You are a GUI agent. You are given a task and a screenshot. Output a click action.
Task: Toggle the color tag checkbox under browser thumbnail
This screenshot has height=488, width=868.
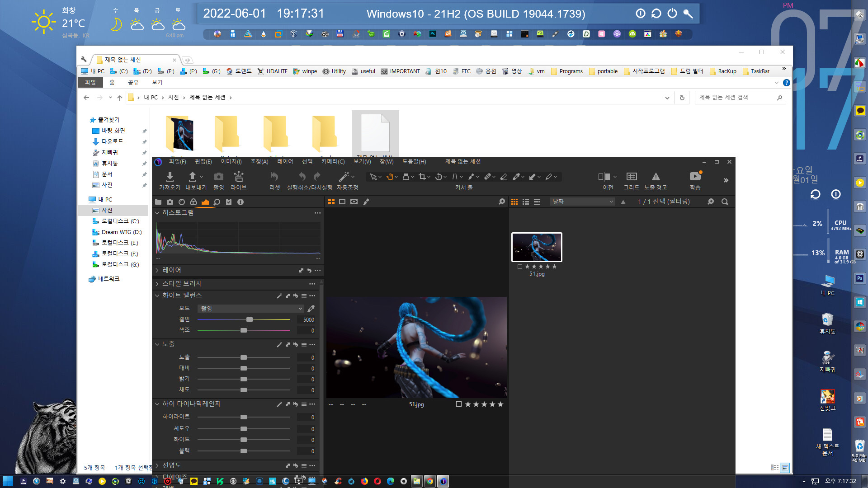[520, 267]
